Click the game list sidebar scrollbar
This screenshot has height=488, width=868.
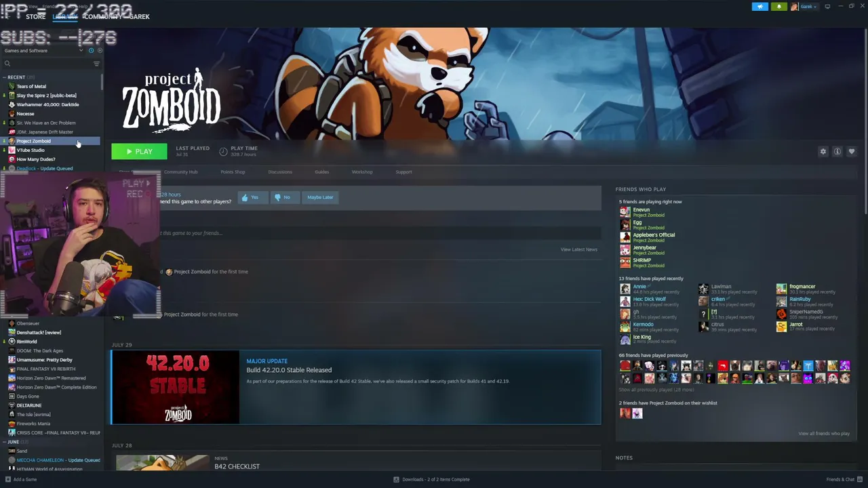point(102,81)
